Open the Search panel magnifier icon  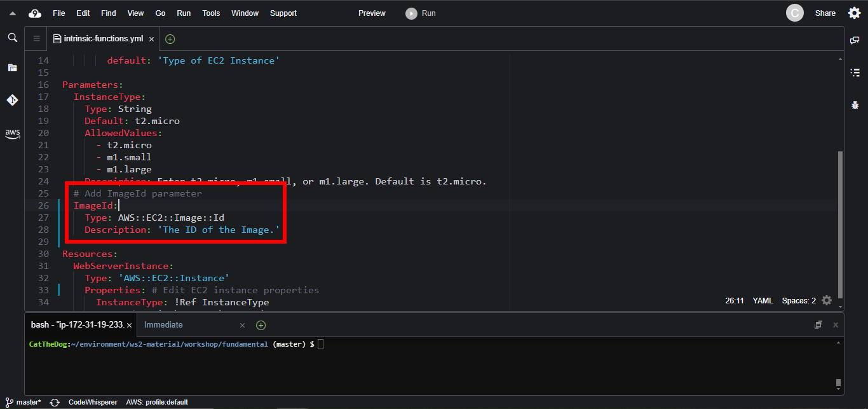(12, 38)
